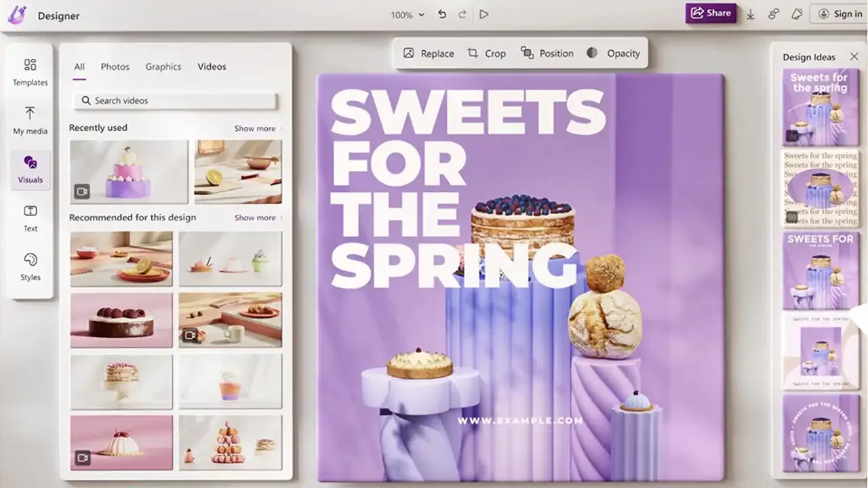This screenshot has height=488, width=868.
Task: Open the My media panel
Action: coord(30,121)
